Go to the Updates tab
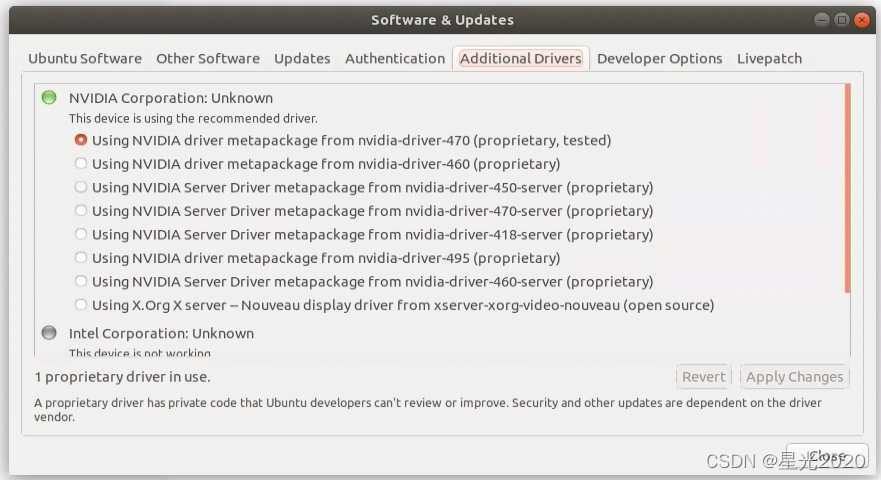This screenshot has height=480, width=881. click(302, 58)
